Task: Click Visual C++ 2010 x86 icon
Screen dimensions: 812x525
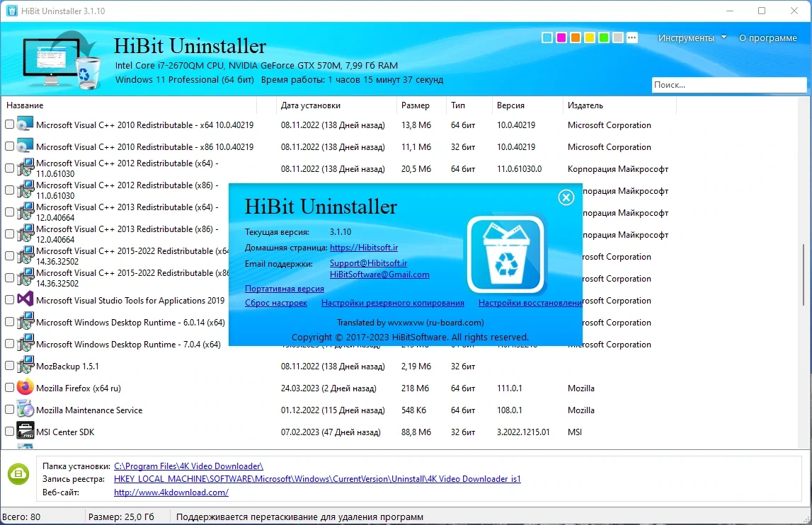Action: pyautogui.click(x=25, y=146)
